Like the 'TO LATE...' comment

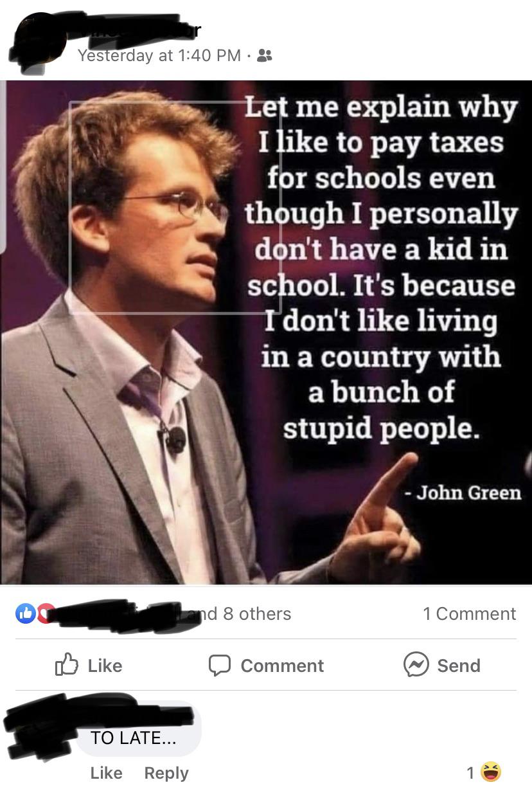point(106,773)
